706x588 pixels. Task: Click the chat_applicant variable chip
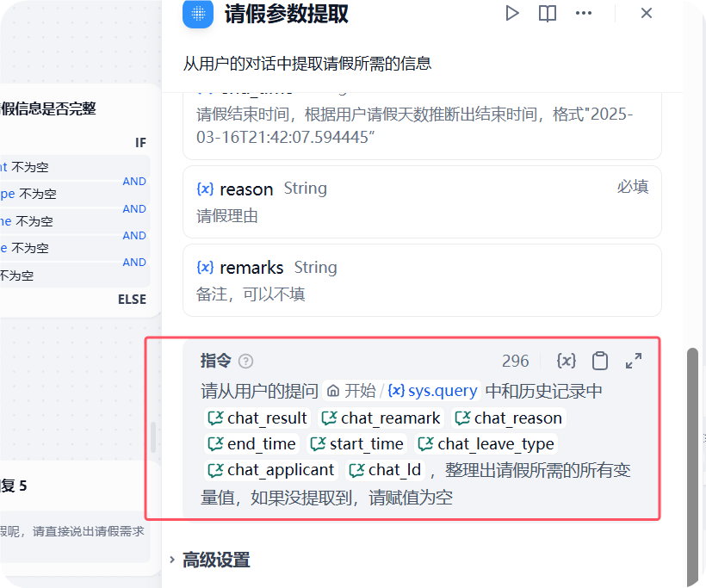(270, 469)
